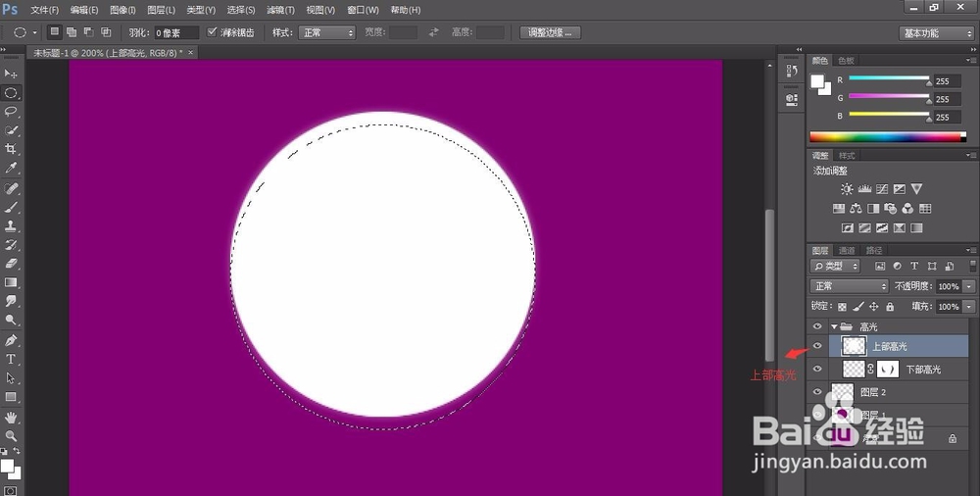Open the 类型 layer filter dropdown
980x496 pixels.
(834, 267)
